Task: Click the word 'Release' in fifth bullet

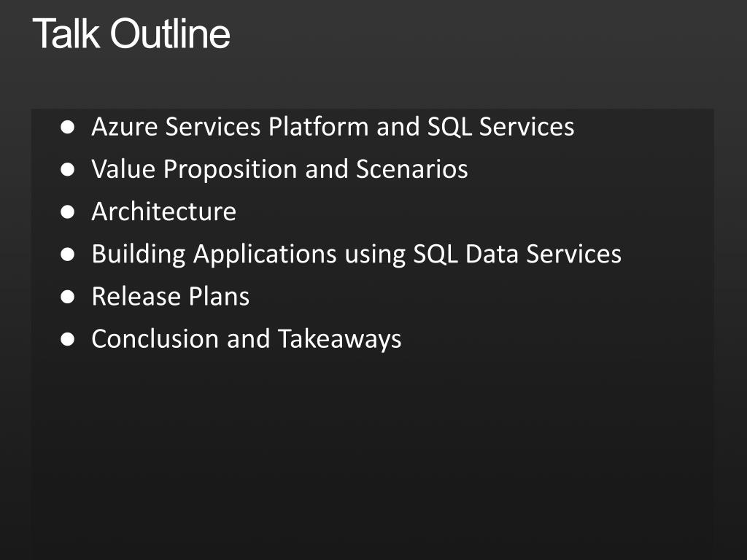Action: (136, 296)
